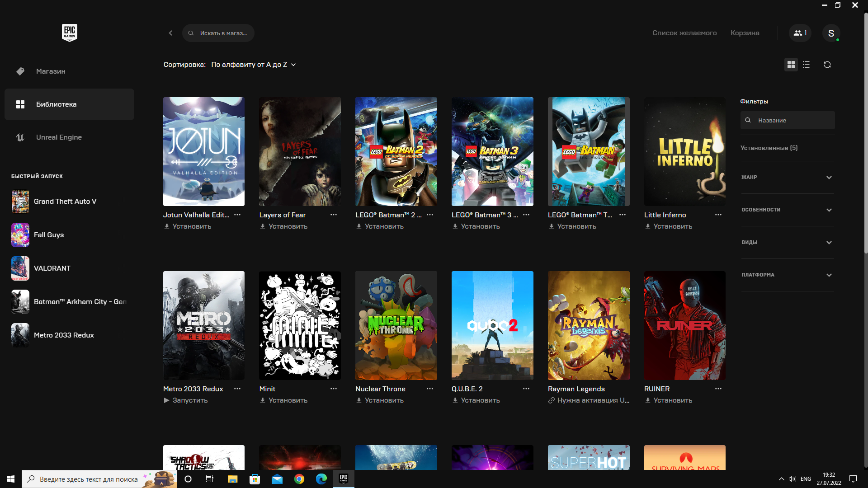This screenshot has width=868, height=488.
Task: Open options menu for Q.U.B.E. 2
Action: [x=526, y=389]
